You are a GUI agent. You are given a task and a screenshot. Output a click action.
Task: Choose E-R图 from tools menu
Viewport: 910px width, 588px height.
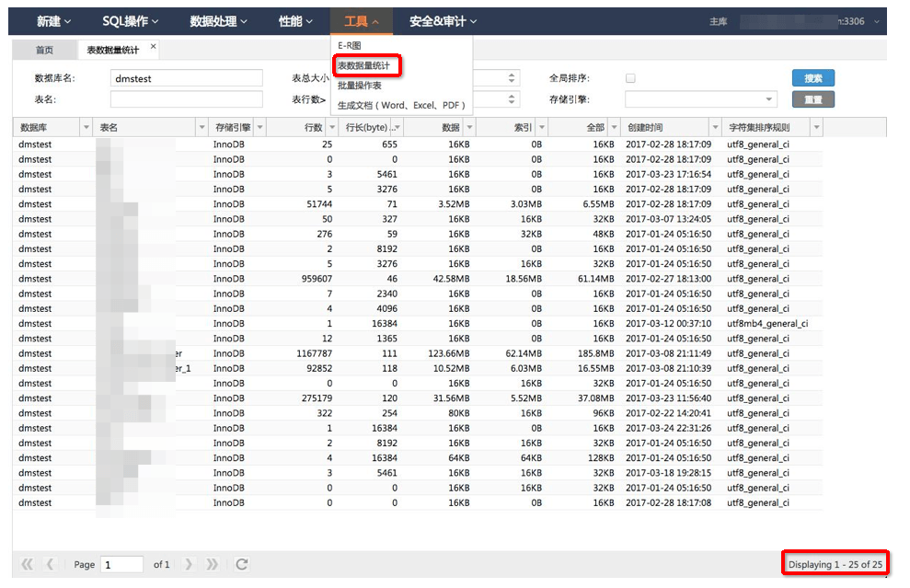tap(350, 45)
